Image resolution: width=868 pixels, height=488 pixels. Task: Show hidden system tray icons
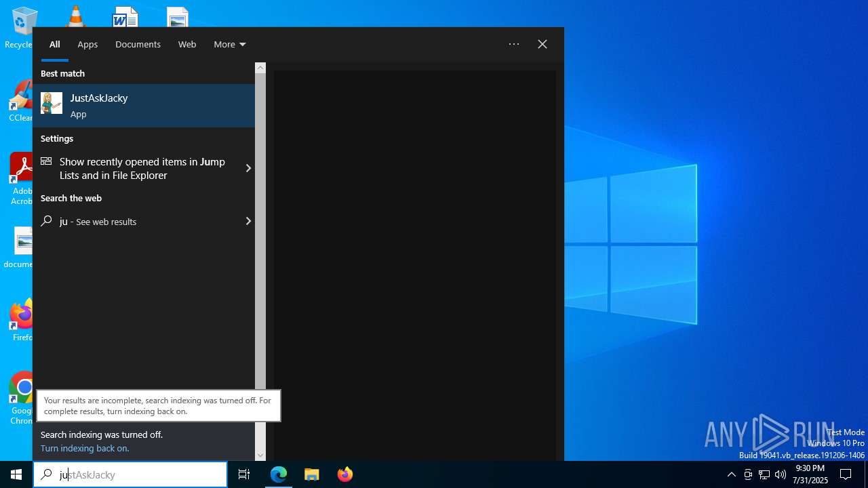(731, 474)
